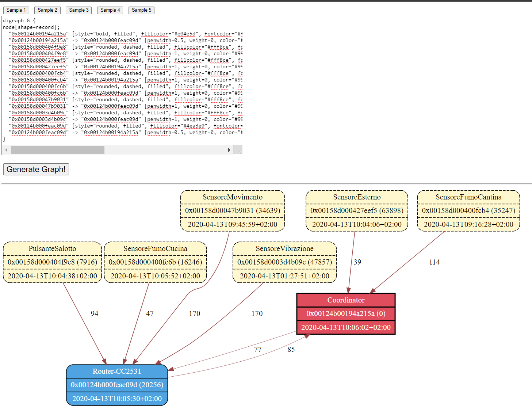Click the right scroll arrow of the editor
532x411 pixels.
(x=229, y=150)
